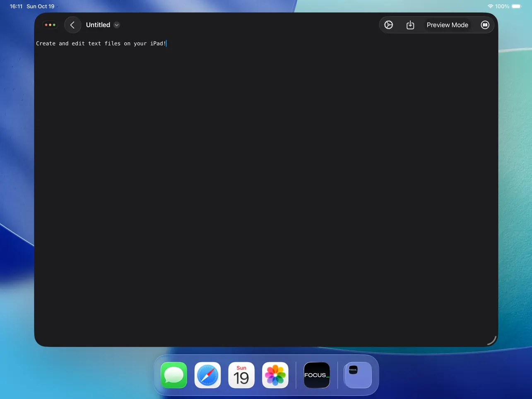Toggle Preview Mode on
The width and height of the screenshot is (532, 399).
coord(447,24)
